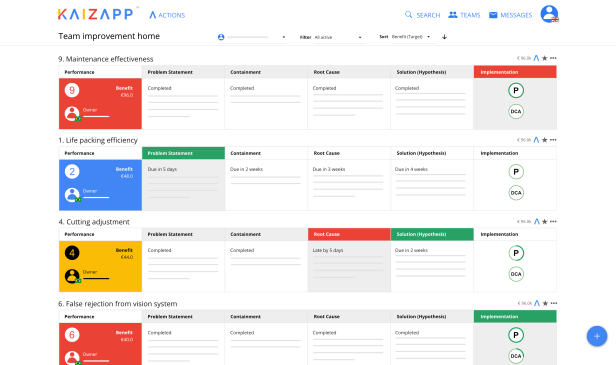Select Containment header in Life packing efficiency
616x365 pixels.
266,153
